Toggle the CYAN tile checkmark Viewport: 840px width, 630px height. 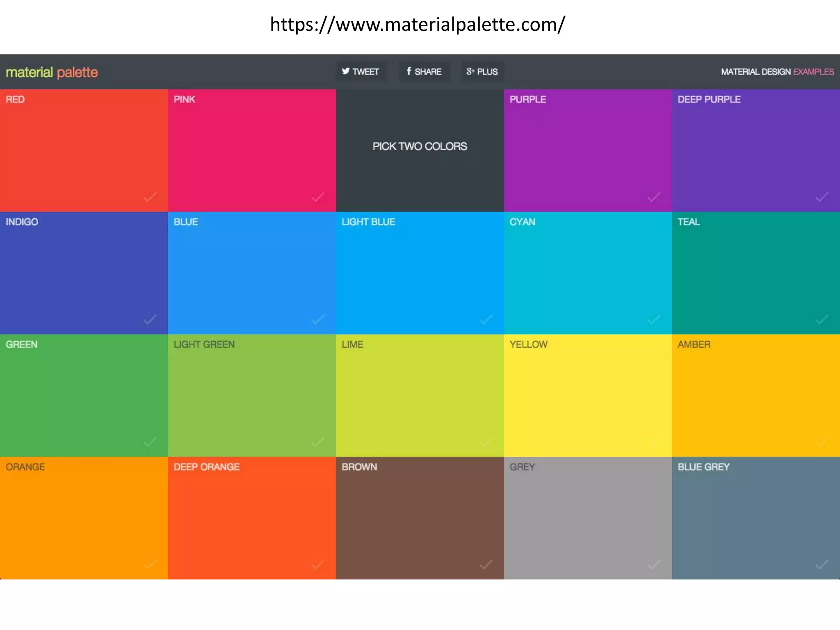click(654, 319)
